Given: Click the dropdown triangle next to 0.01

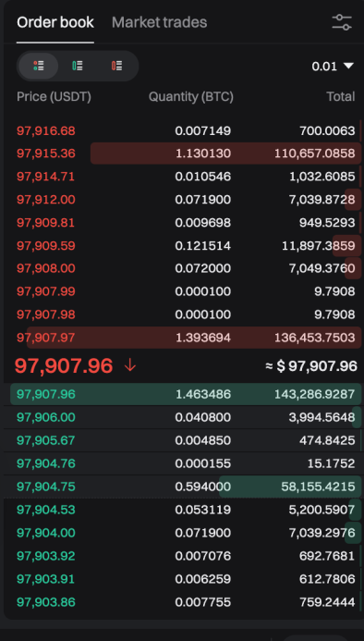Looking at the screenshot, I should pos(348,66).
